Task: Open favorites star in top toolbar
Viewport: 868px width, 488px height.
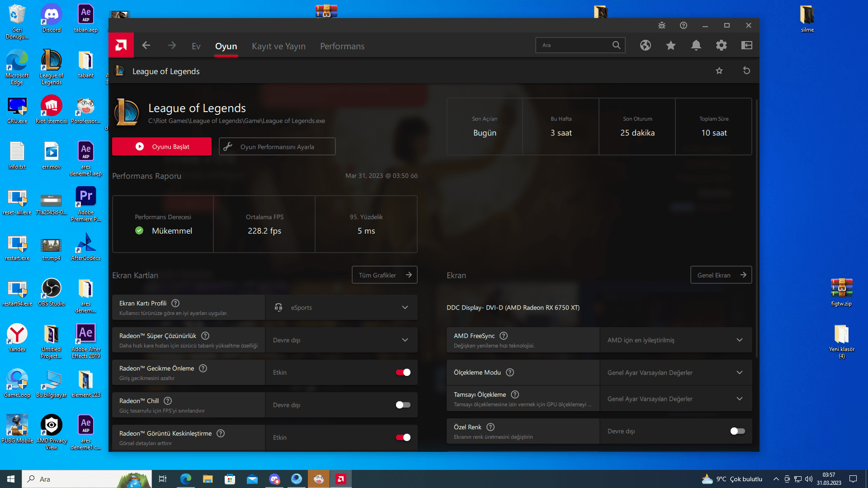Action: pos(670,45)
